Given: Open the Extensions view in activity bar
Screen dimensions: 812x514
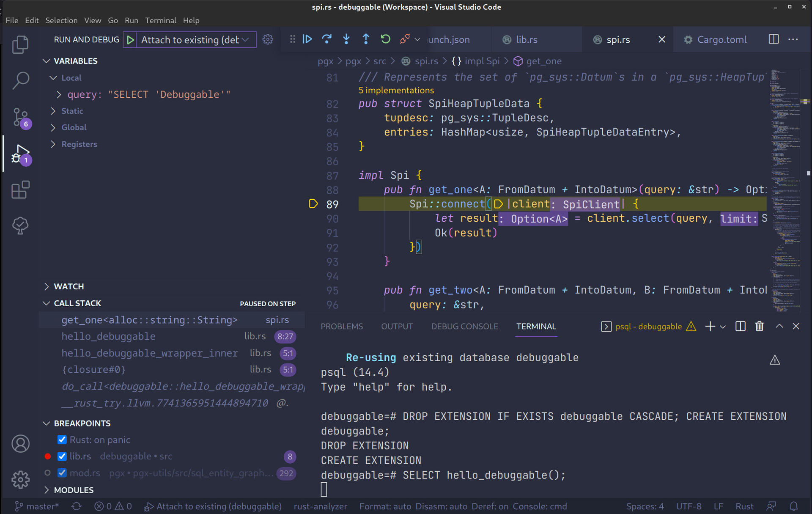Looking at the screenshot, I should [x=20, y=190].
